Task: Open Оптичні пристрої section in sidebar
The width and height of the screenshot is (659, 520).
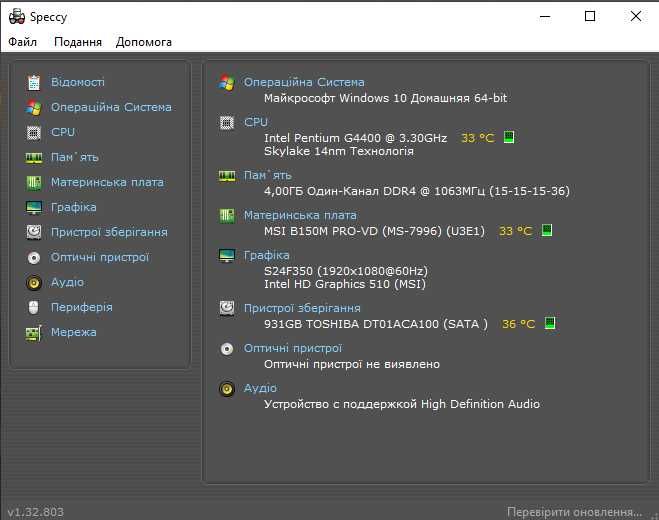Action: coord(100,257)
